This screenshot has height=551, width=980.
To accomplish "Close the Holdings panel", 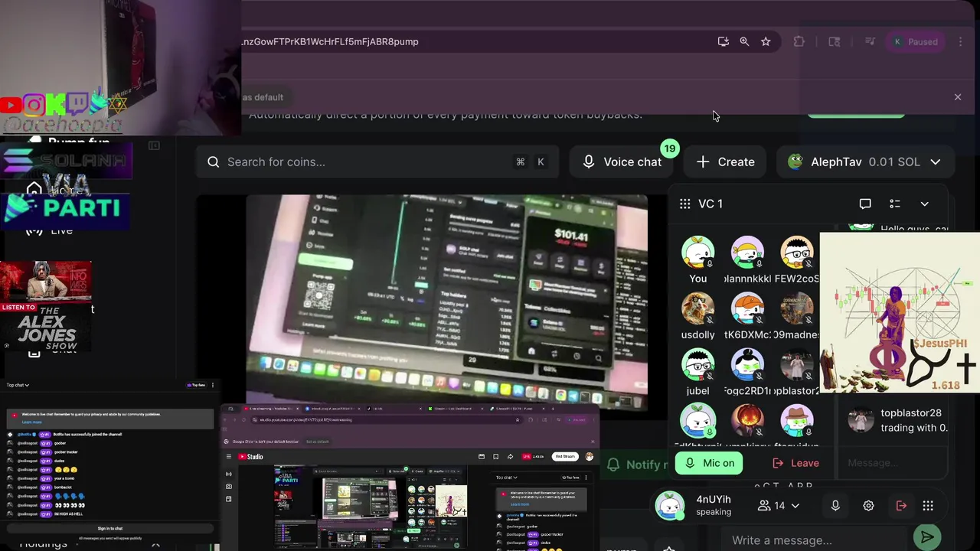I will click(x=155, y=544).
